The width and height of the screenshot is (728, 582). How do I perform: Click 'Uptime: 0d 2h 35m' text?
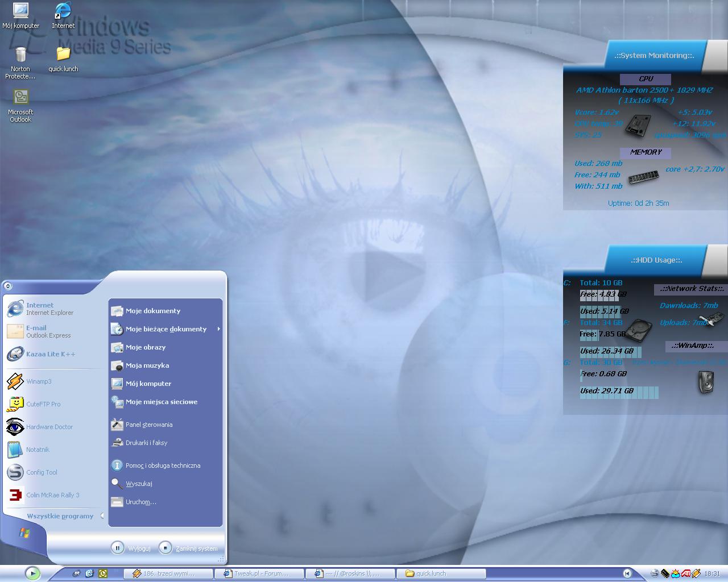pos(638,203)
